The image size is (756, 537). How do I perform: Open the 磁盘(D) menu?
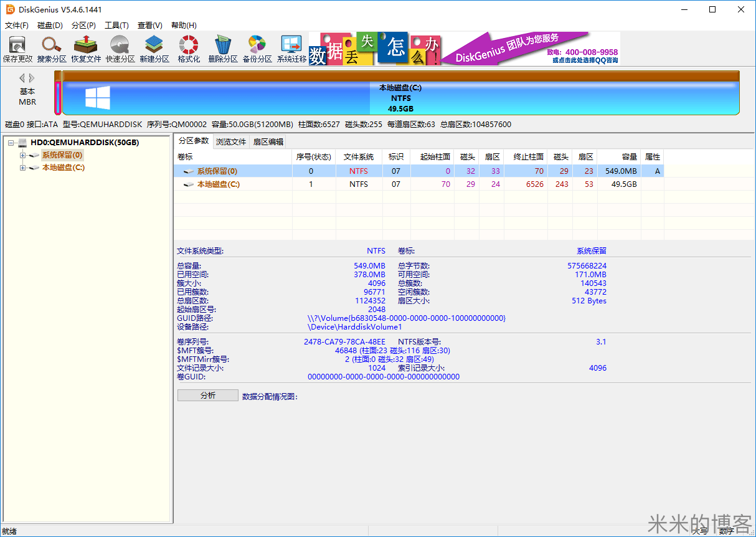point(49,26)
